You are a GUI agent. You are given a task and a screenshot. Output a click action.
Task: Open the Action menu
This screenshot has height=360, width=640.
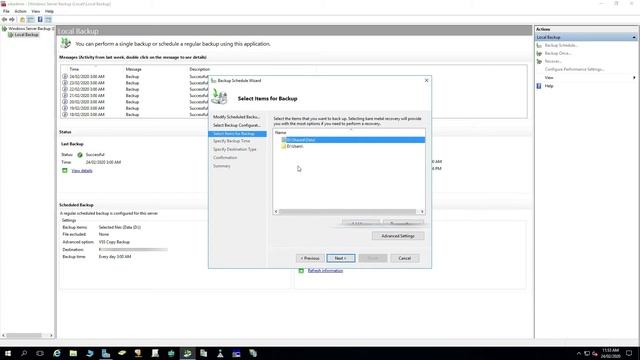pos(20,11)
